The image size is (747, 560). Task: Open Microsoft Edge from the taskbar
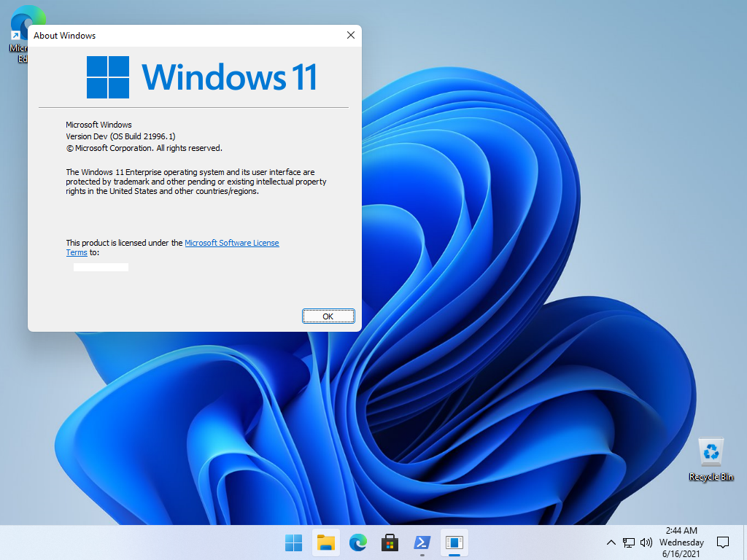357,542
